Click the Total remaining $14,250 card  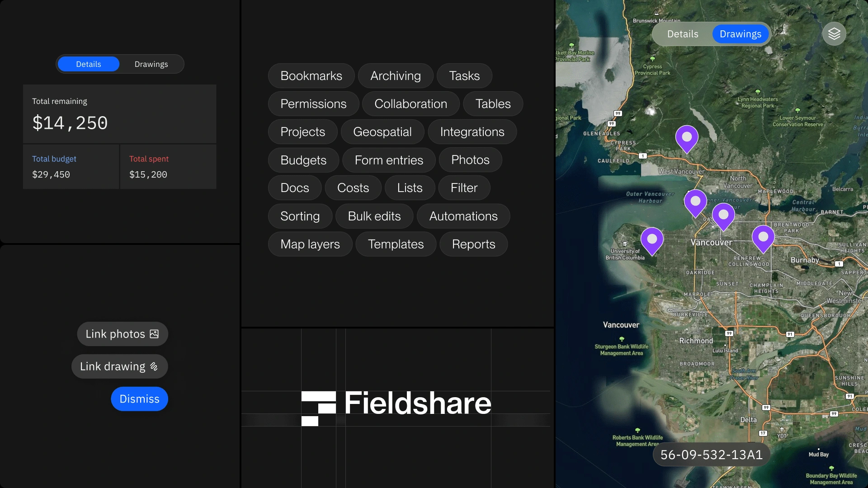[119, 114]
